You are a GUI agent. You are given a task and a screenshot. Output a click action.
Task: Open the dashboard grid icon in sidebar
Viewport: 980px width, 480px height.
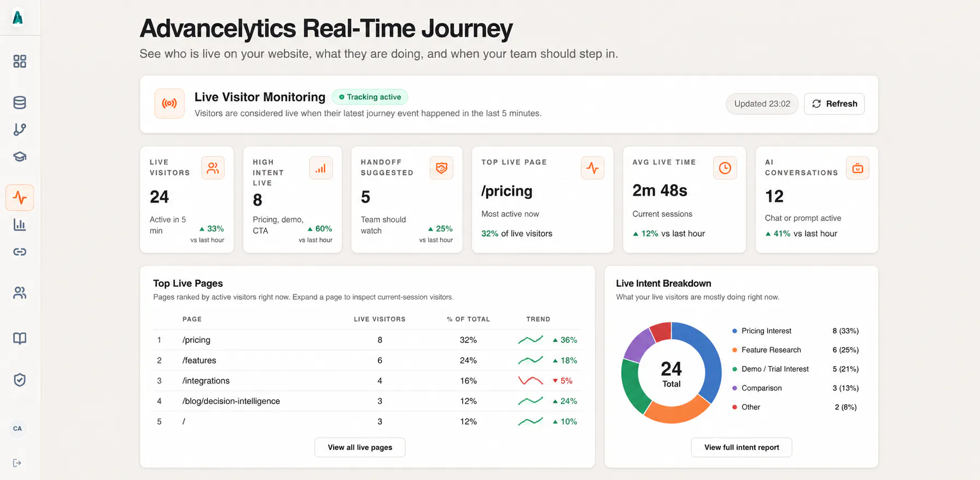click(20, 61)
